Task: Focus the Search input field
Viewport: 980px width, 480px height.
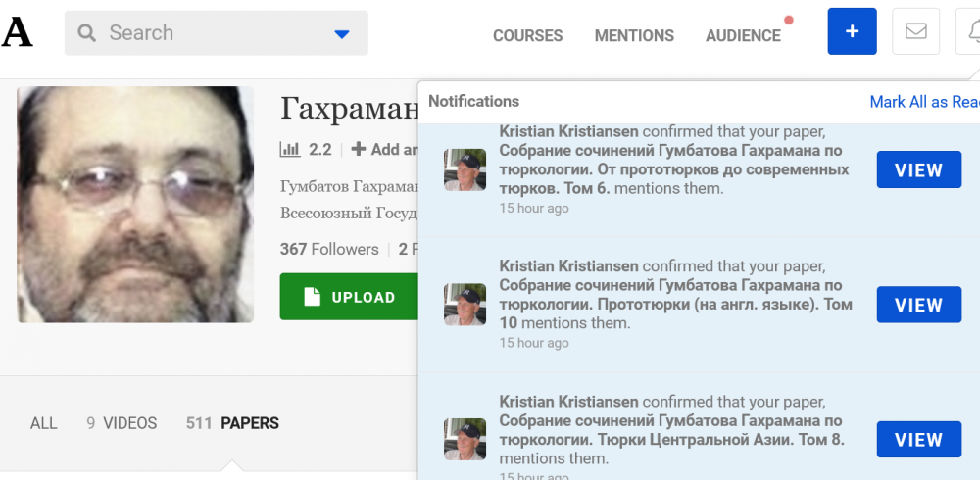Action: pyautogui.click(x=217, y=33)
